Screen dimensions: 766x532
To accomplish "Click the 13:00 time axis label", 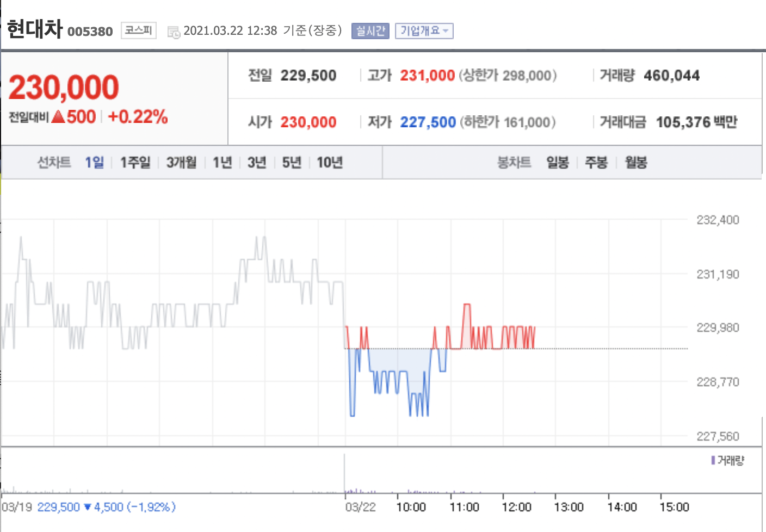I will [x=569, y=507].
